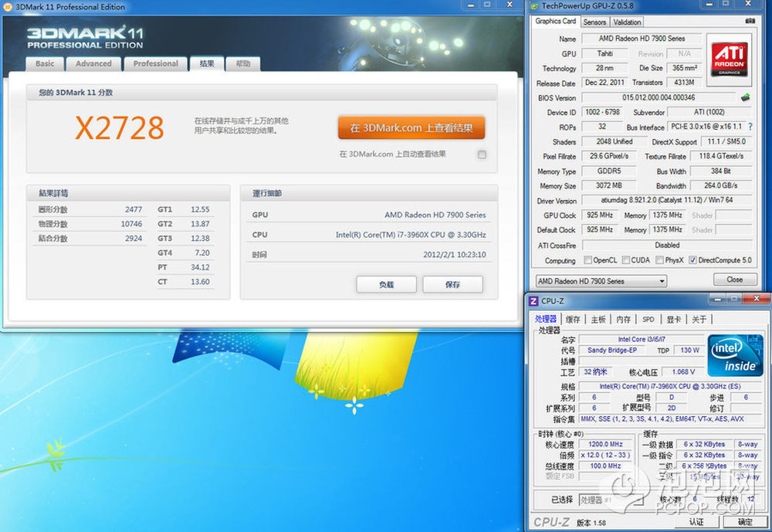Click the Intel Inside logo

[735, 355]
